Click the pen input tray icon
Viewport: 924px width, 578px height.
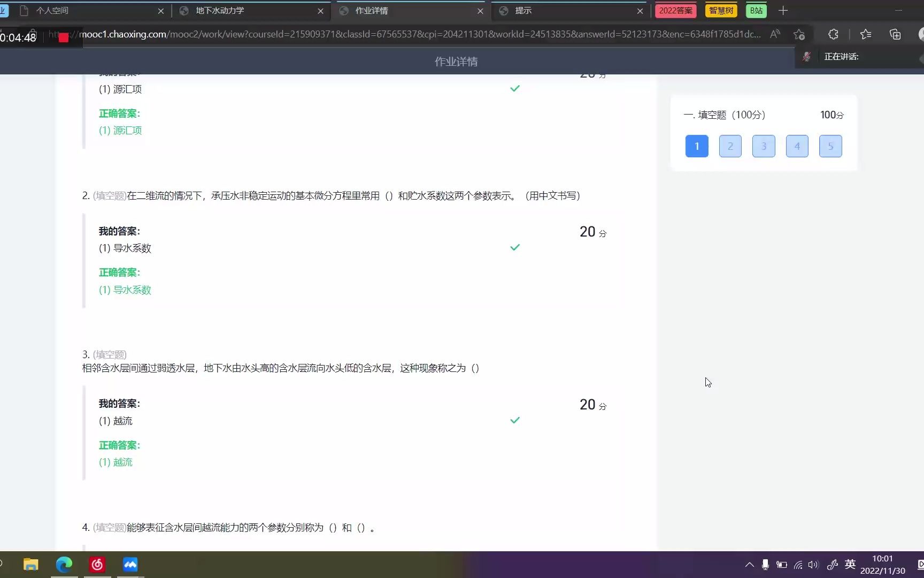tap(833, 565)
